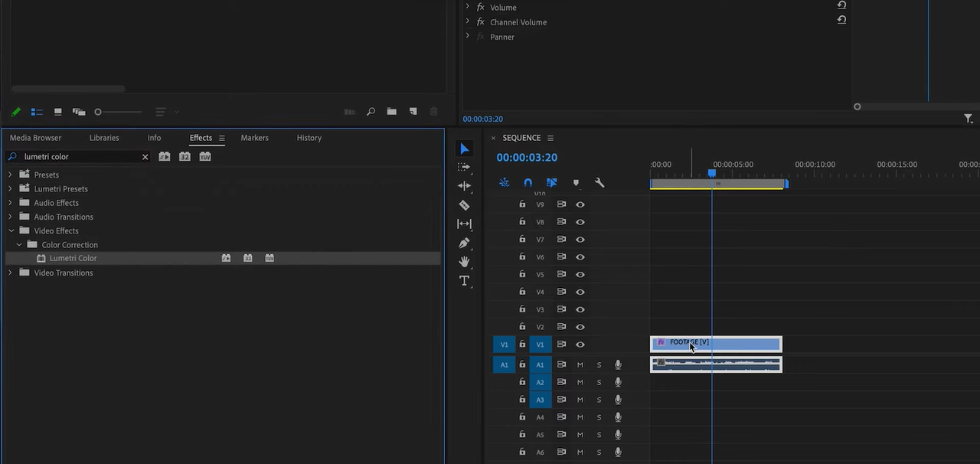
Task: Select the Lumetri Color effect
Action: pos(73,259)
